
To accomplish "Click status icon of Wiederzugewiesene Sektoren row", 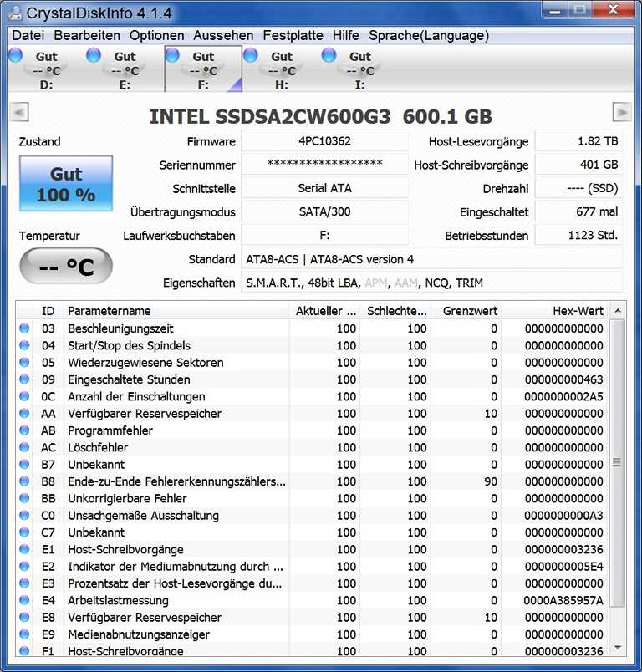I will (24, 362).
